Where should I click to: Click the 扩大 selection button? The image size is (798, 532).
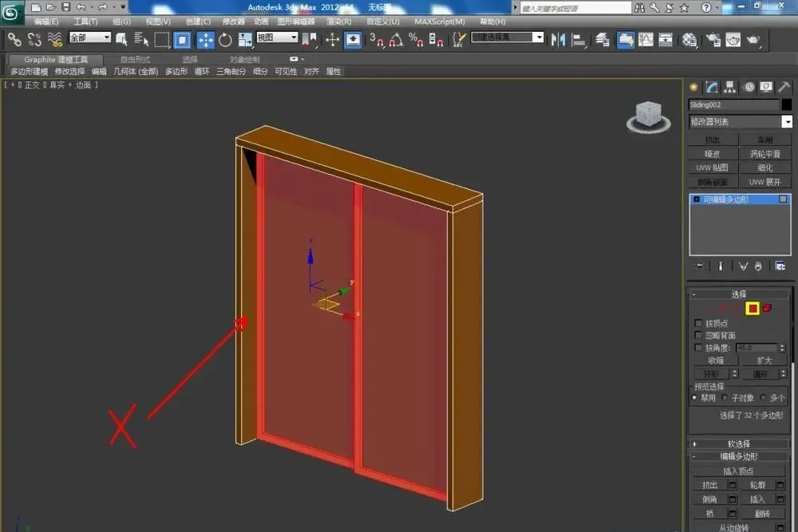coord(764,360)
